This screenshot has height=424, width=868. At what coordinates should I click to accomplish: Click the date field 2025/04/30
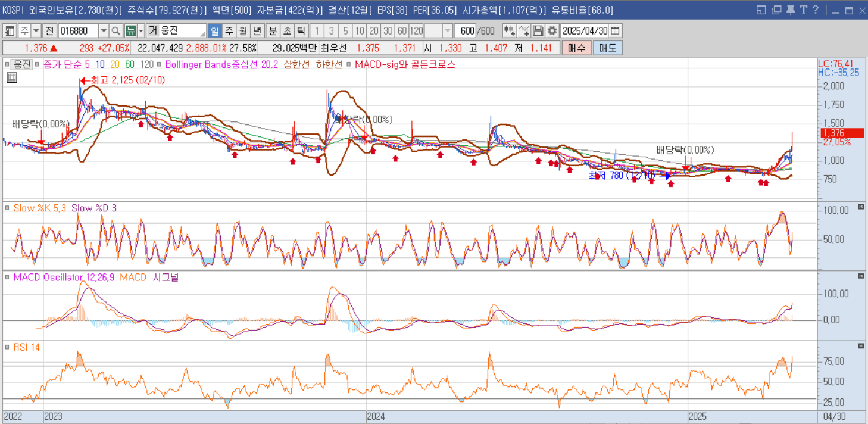585,31
